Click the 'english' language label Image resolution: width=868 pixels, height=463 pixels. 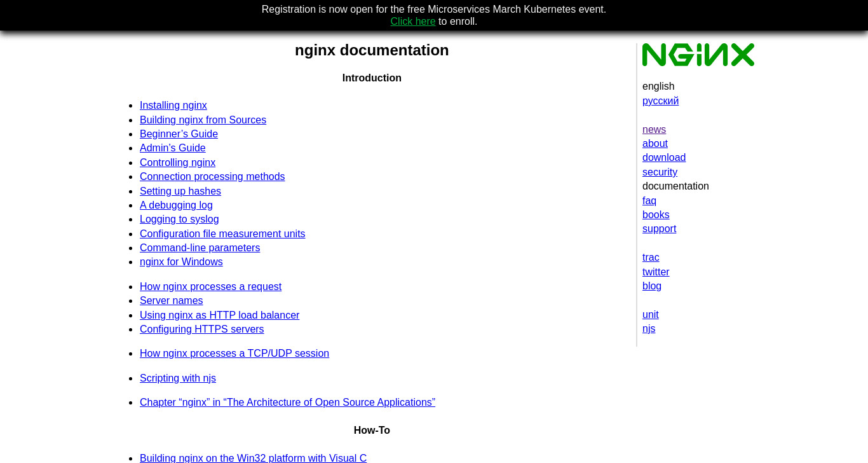pyautogui.click(x=658, y=86)
